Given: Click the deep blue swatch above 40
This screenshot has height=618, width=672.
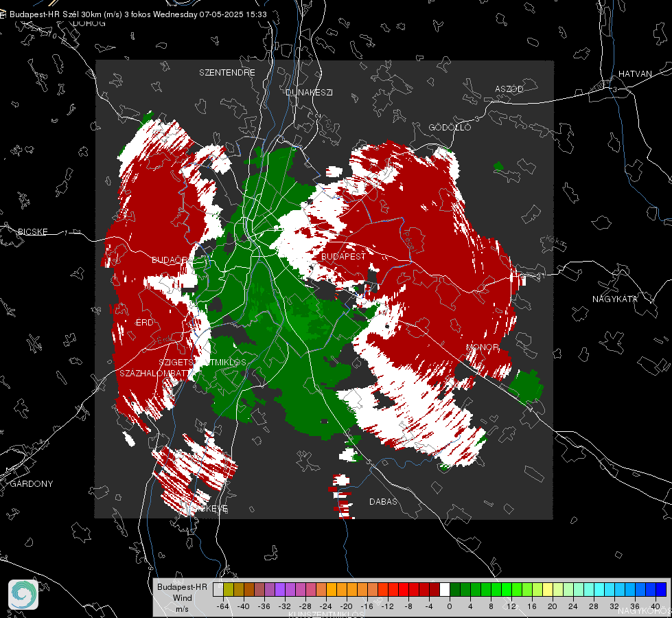Looking at the screenshot, I should tap(661, 590).
